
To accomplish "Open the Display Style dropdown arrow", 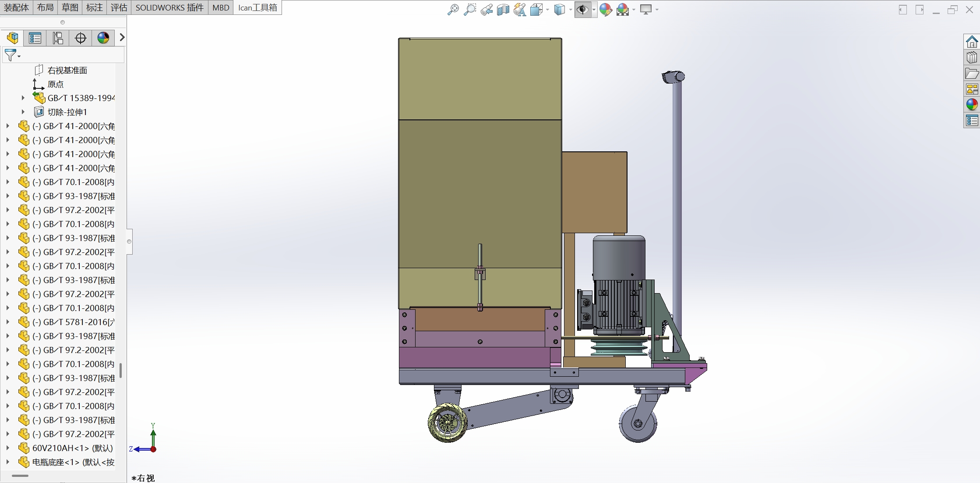I will pos(571,10).
